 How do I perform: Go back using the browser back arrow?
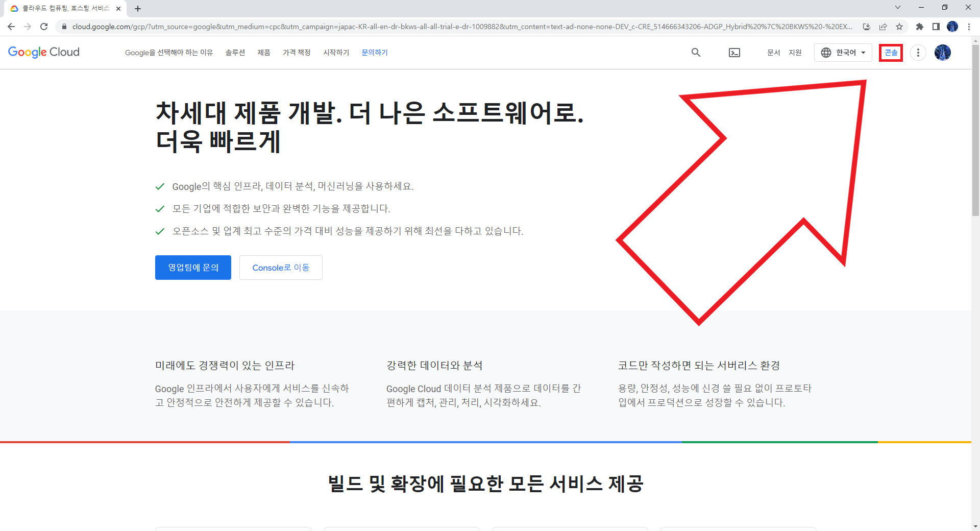pos(11,27)
